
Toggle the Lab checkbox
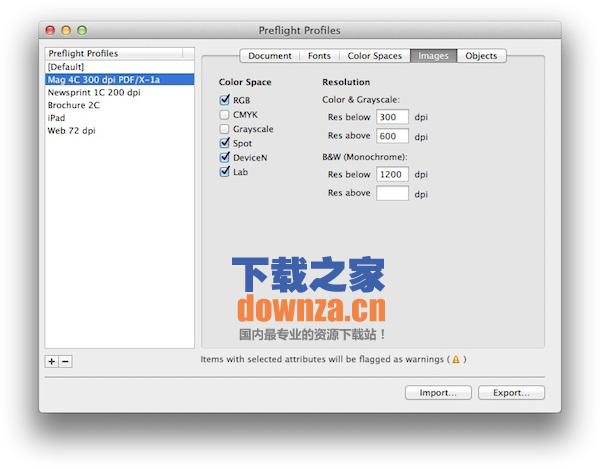(225, 172)
